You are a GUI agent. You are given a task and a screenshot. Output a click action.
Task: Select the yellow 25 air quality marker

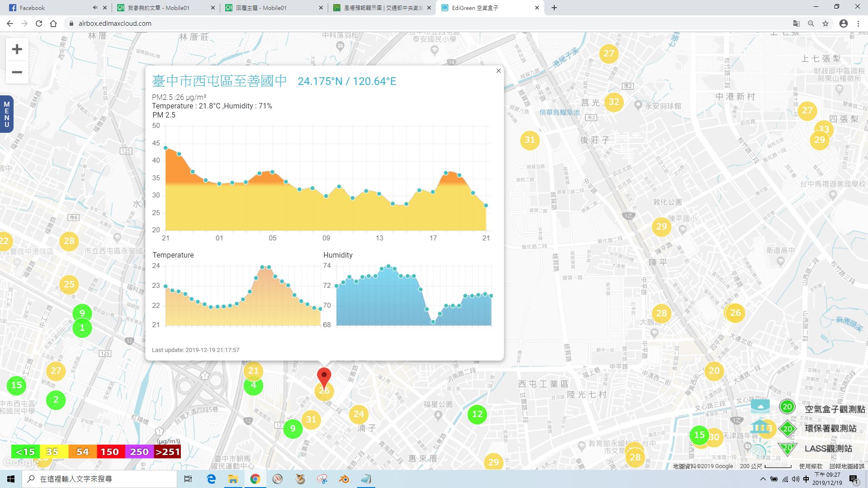pos(69,285)
